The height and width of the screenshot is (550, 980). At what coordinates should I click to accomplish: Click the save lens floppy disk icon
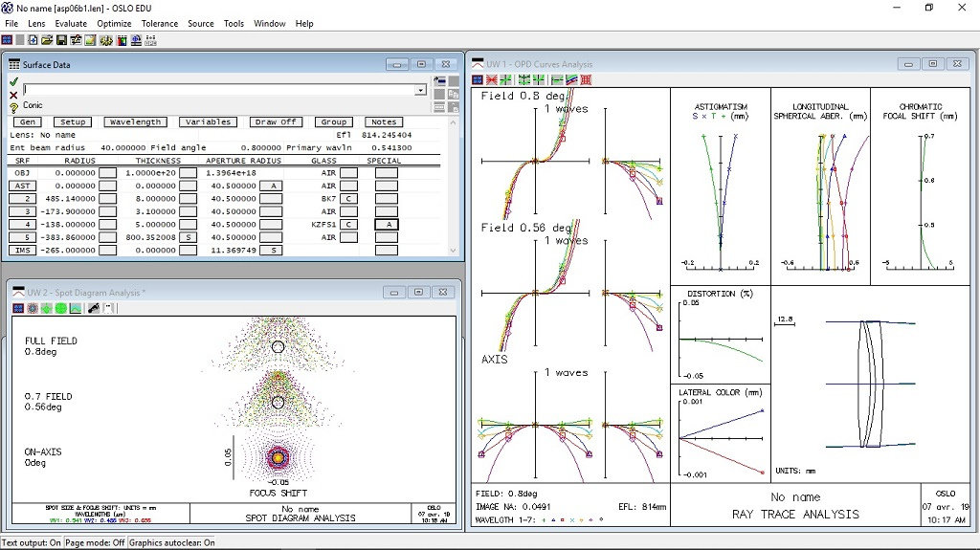click(61, 40)
